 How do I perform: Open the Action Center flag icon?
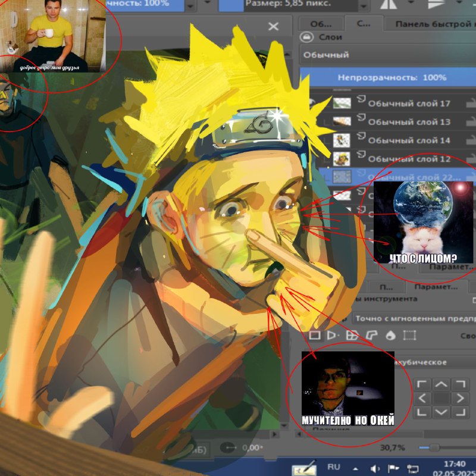394,469
